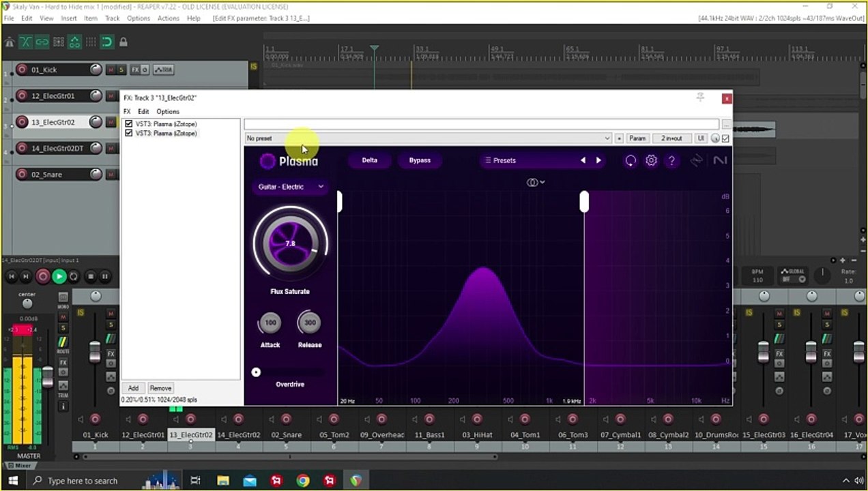Image resolution: width=868 pixels, height=491 pixels.
Task: Click Flux Saturate knob in Plasma
Action: 290,243
